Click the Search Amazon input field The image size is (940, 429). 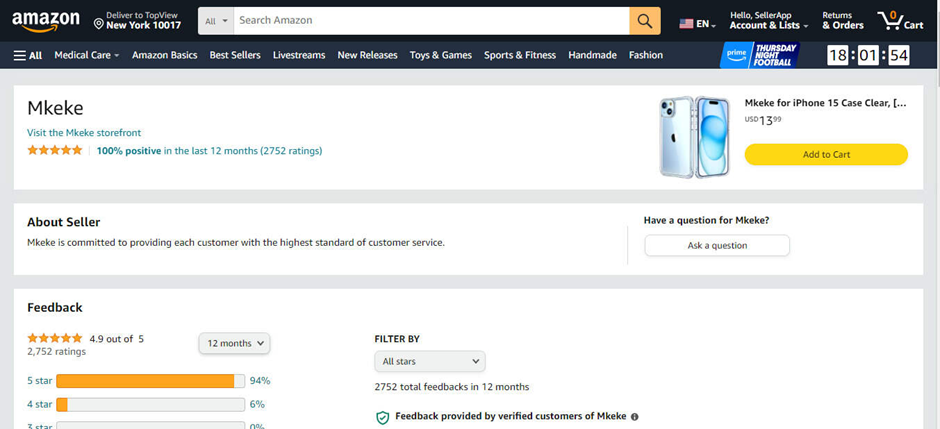[432, 21]
